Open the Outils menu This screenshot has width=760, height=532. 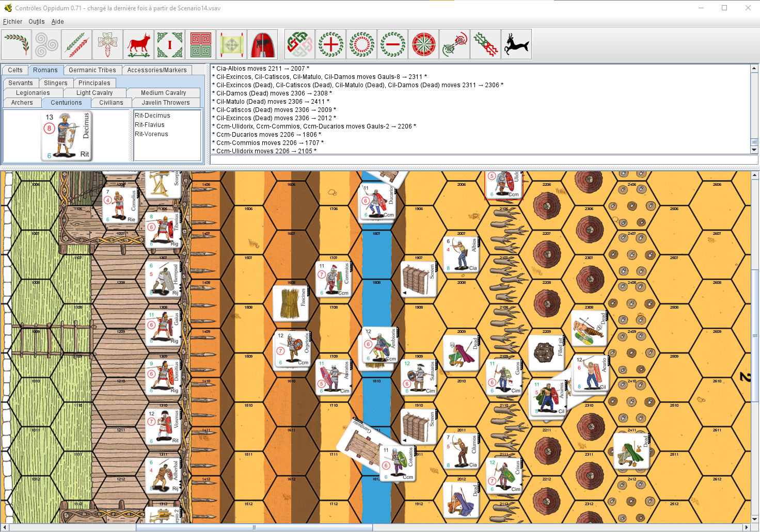point(36,22)
